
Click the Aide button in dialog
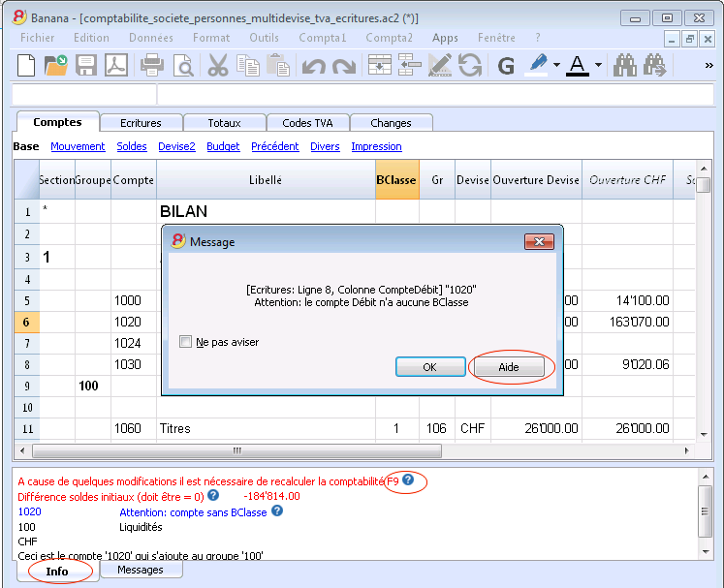point(509,367)
